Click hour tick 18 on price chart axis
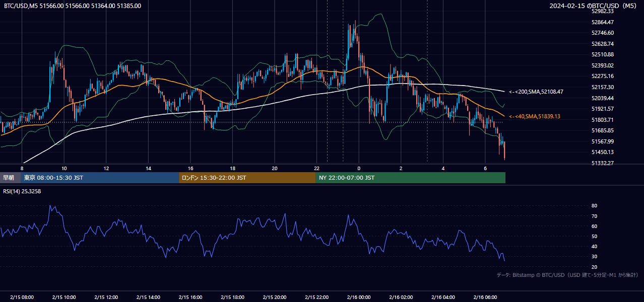 click(233, 168)
